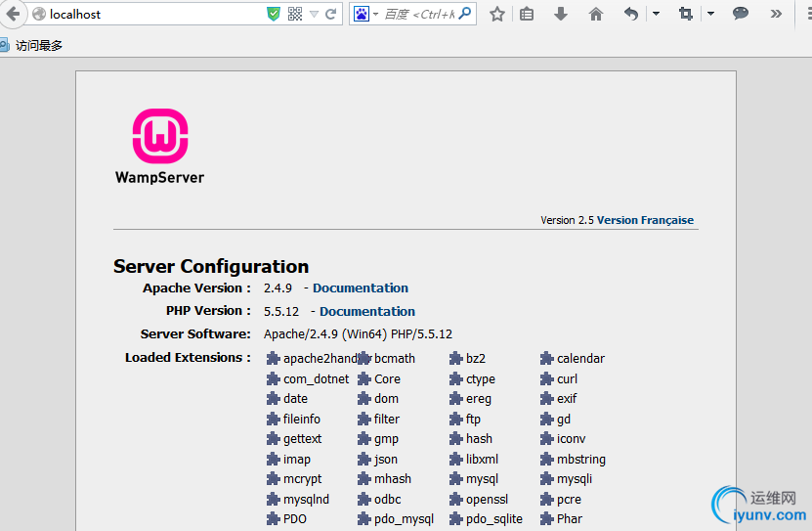Click the browser back arrow button
The width and height of the screenshot is (812, 531).
12,14
